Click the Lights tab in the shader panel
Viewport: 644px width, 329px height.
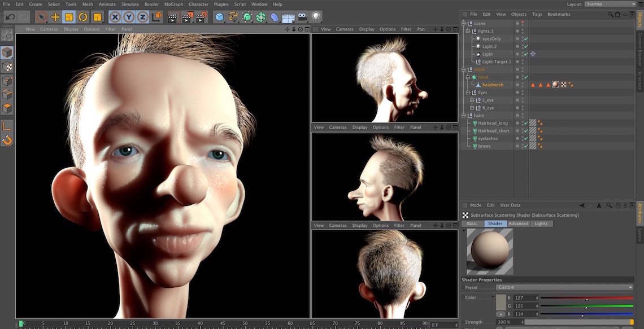541,223
